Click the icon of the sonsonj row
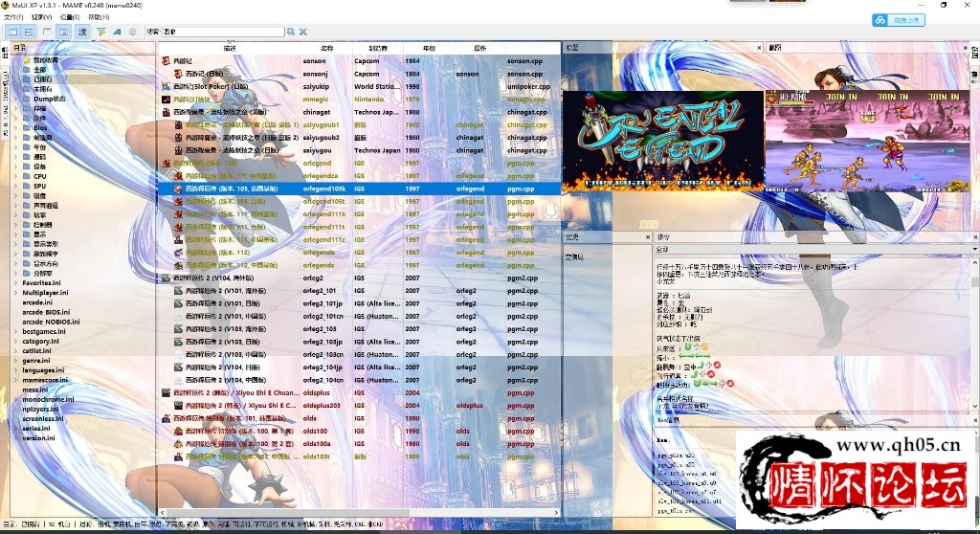 pos(179,74)
